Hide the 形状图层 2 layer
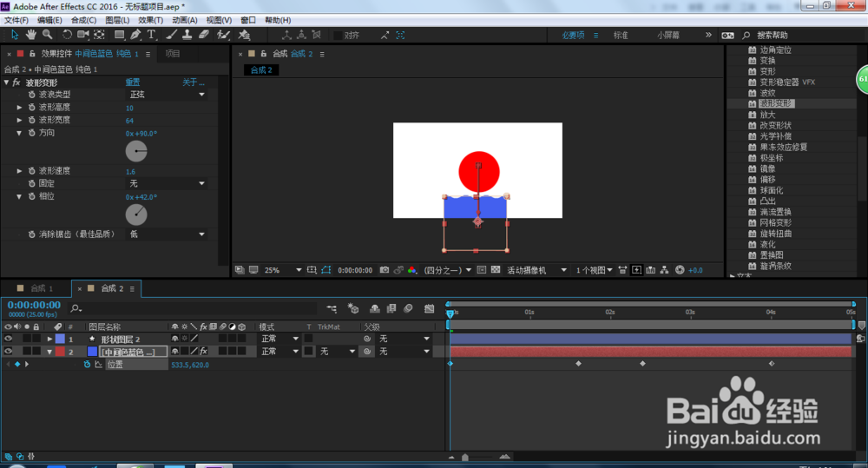The image size is (868, 468). [x=9, y=339]
